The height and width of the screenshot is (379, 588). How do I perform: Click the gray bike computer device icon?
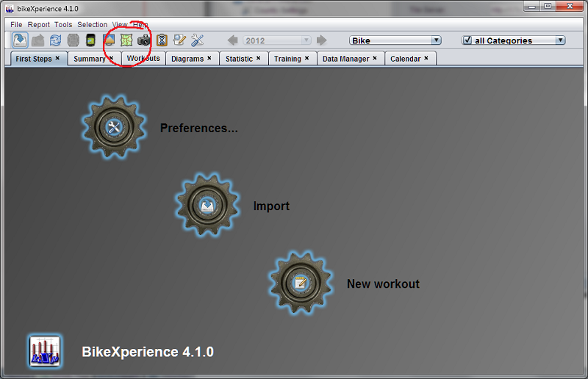[73, 40]
